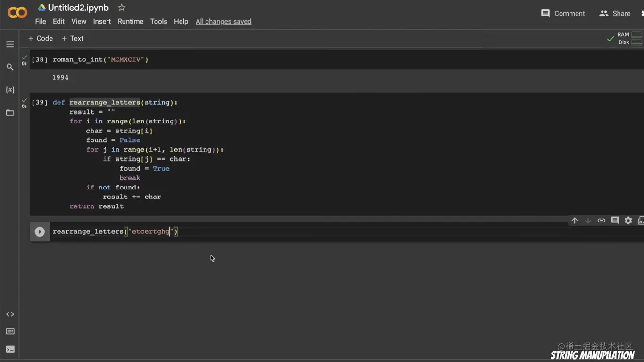Open the Files folder panel
The height and width of the screenshot is (362, 644).
(x=10, y=113)
